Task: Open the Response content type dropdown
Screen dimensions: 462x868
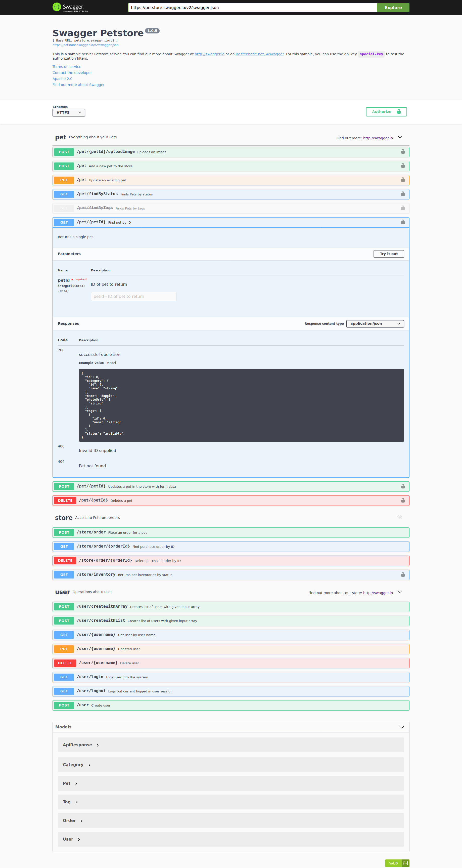Action: 375,323
